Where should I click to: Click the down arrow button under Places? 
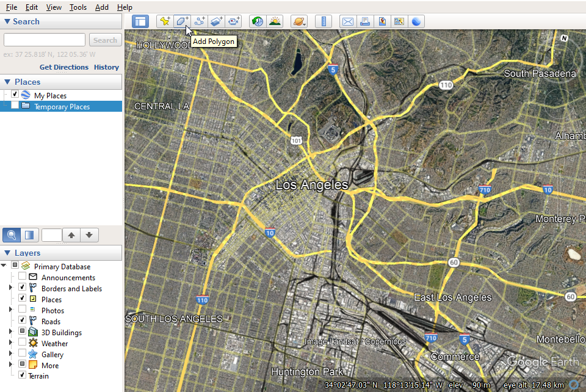click(89, 235)
